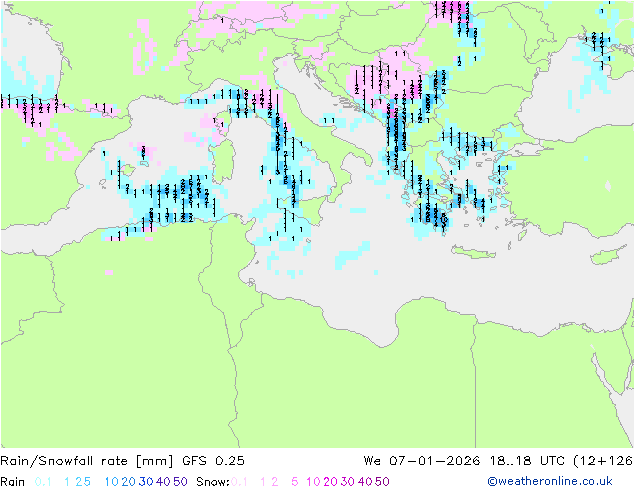
Task: Click the 'GFS 0.25' model label
Action: (213, 461)
